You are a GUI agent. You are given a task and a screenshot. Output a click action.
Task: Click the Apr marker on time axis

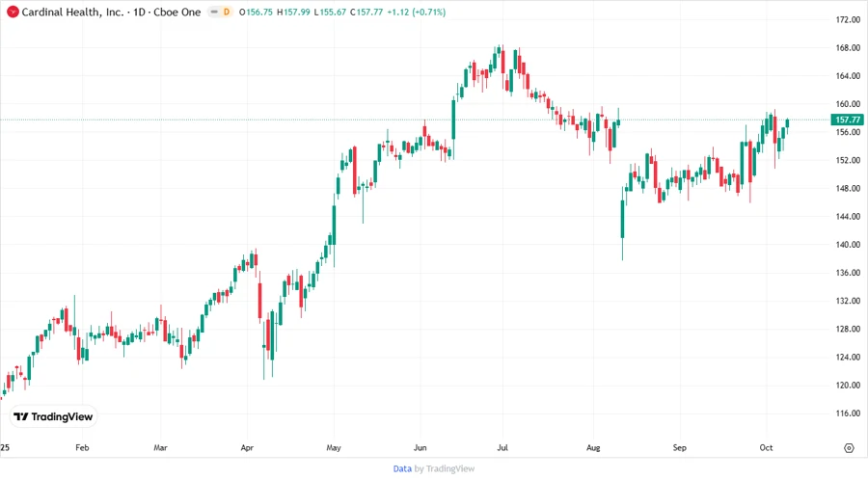click(x=247, y=448)
